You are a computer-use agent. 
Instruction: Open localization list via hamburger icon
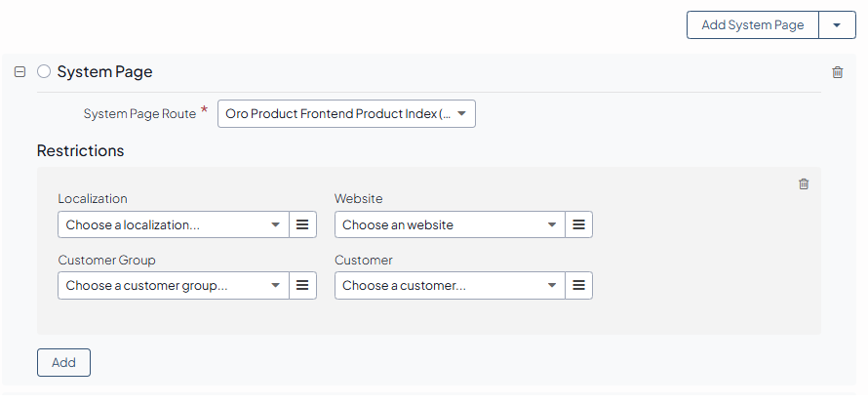pyautogui.click(x=302, y=225)
